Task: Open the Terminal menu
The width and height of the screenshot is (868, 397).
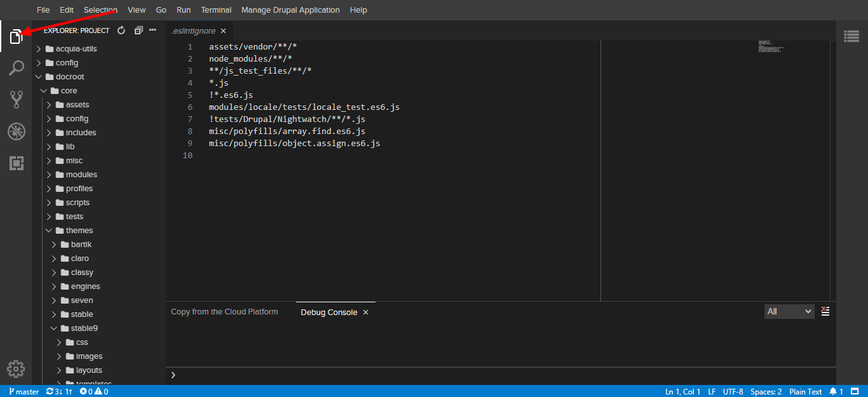Action: tap(215, 10)
